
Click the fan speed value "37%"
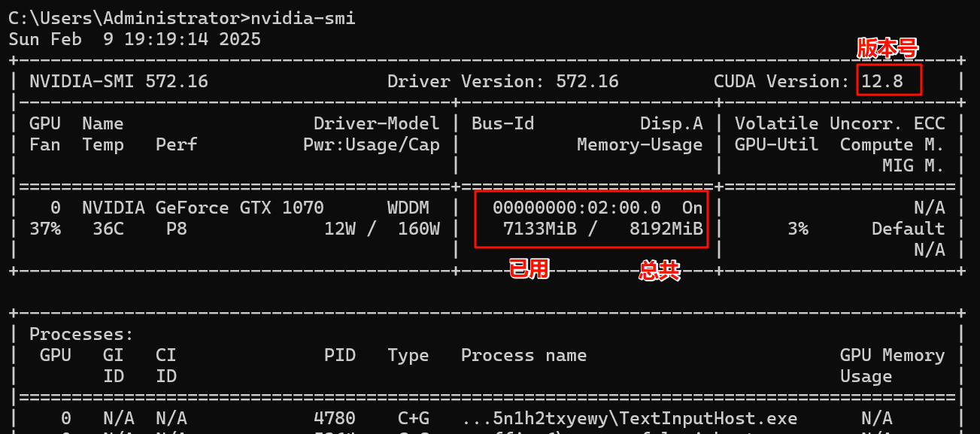44,229
